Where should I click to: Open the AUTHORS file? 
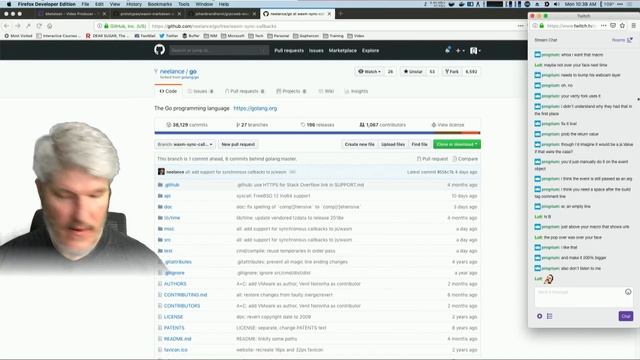point(175,284)
